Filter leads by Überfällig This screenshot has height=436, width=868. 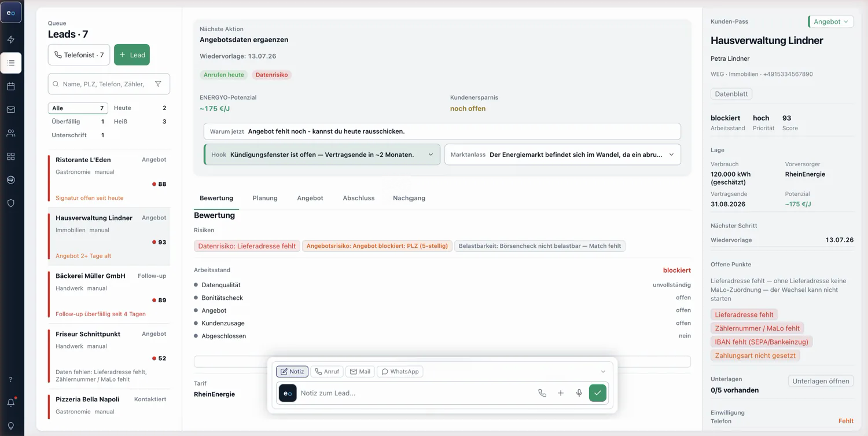[78, 122]
